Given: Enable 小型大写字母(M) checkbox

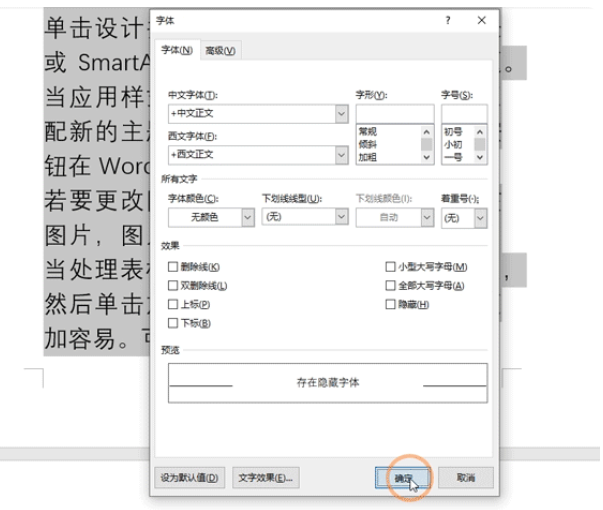Looking at the screenshot, I should pos(391,267).
